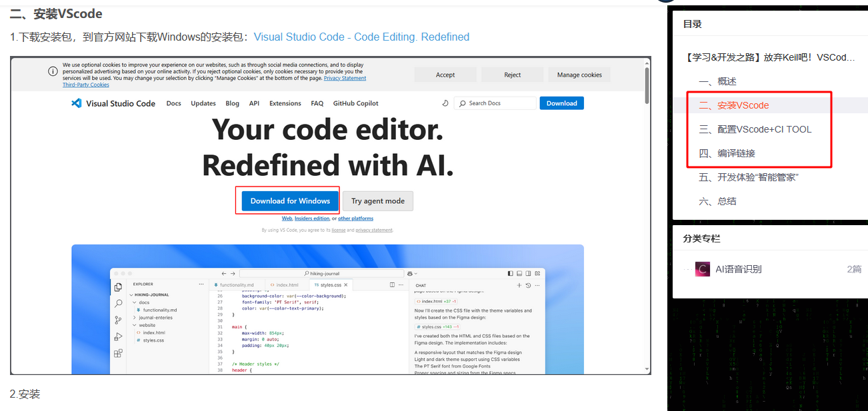Close the styles.css editor tab
Viewport: 868px width, 411px height.
click(x=346, y=285)
